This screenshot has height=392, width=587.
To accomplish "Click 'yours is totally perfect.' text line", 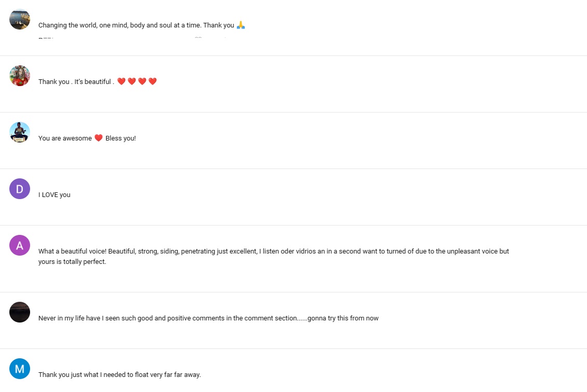I will [x=72, y=261].
